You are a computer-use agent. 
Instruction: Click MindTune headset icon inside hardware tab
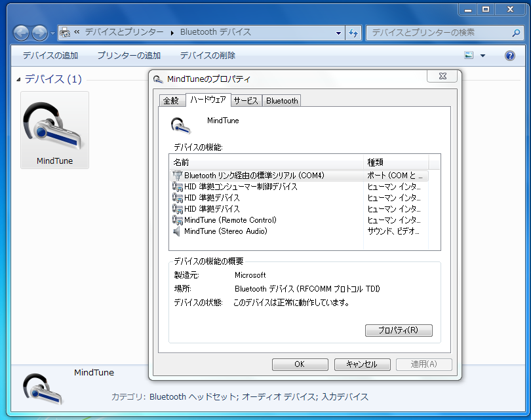pyautogui.click(x=180, y=125)
